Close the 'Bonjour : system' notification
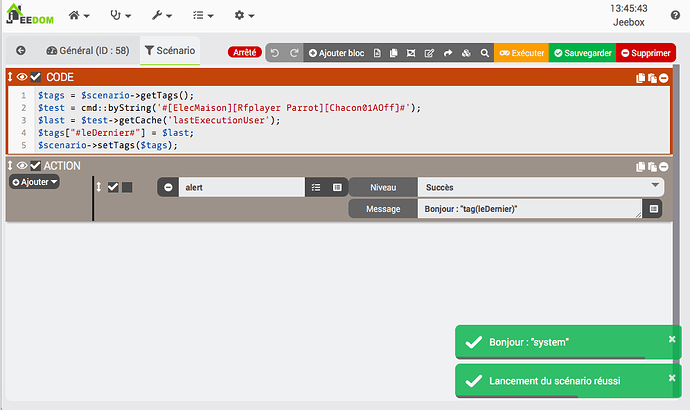Screen dimensions: 690x410 point(672,339)
